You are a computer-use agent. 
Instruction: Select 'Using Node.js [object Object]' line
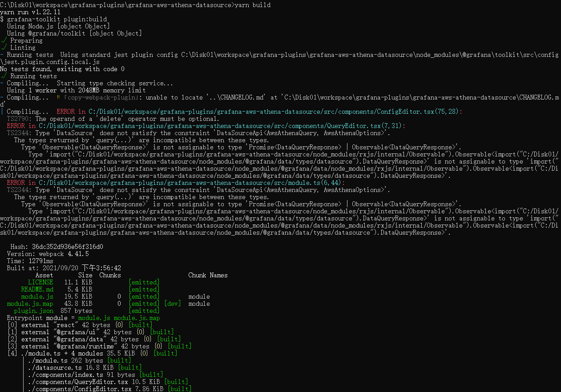58,26
